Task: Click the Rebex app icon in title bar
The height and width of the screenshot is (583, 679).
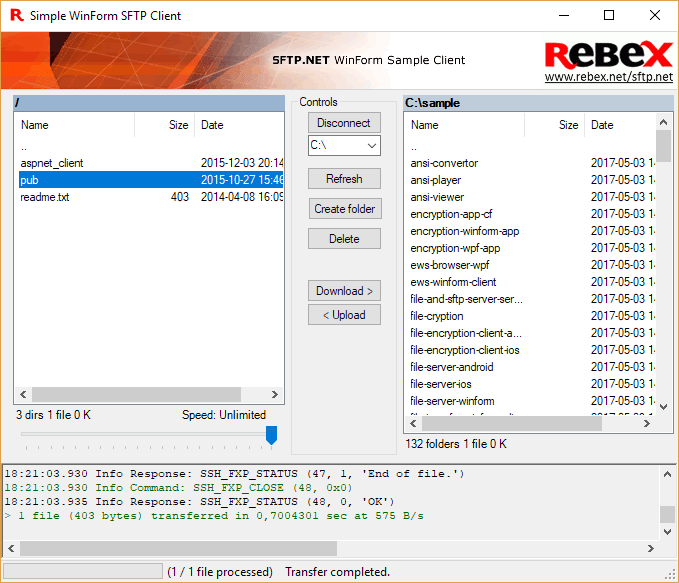Action: pyautogui.click(x=14, y=16)
